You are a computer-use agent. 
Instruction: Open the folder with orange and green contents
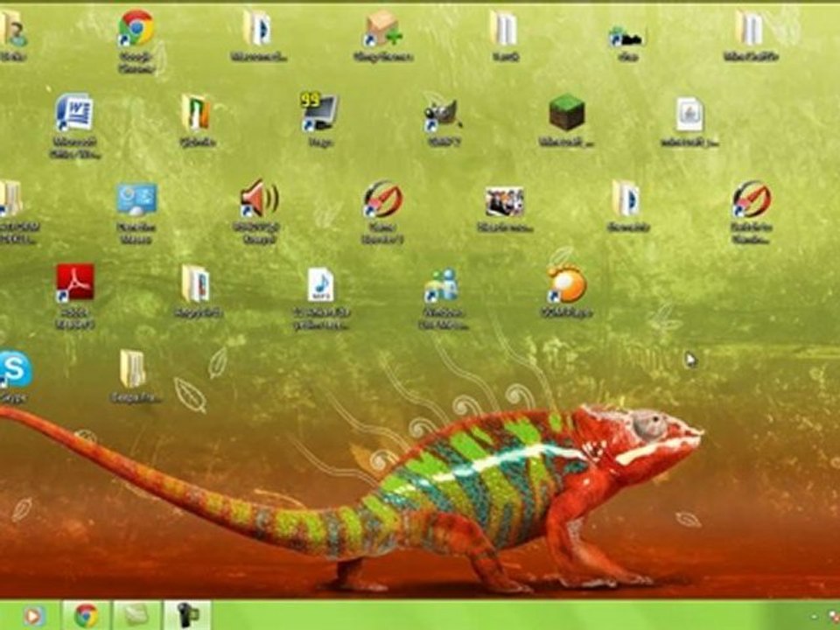pos(196,113)
